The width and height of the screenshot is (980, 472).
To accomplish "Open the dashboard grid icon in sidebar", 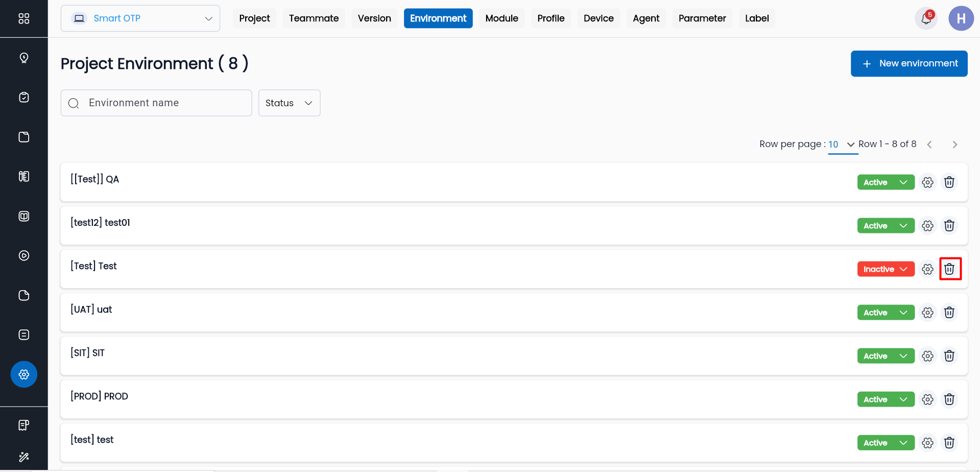I will (24, 19).
